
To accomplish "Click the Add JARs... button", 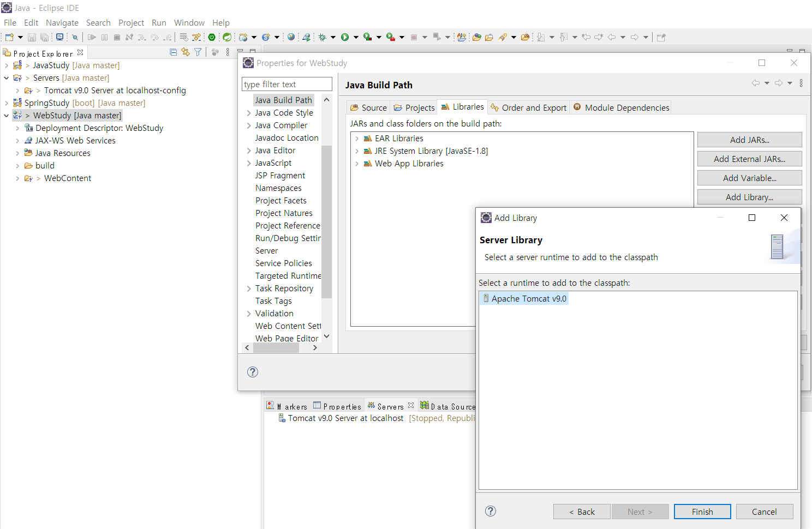I will (750, 140).
